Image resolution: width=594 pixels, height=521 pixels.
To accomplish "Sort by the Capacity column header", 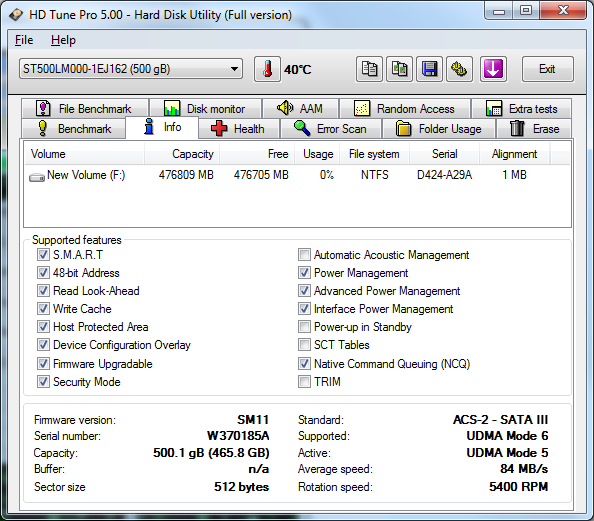I will pyautogui.click(x=181, y=154).
